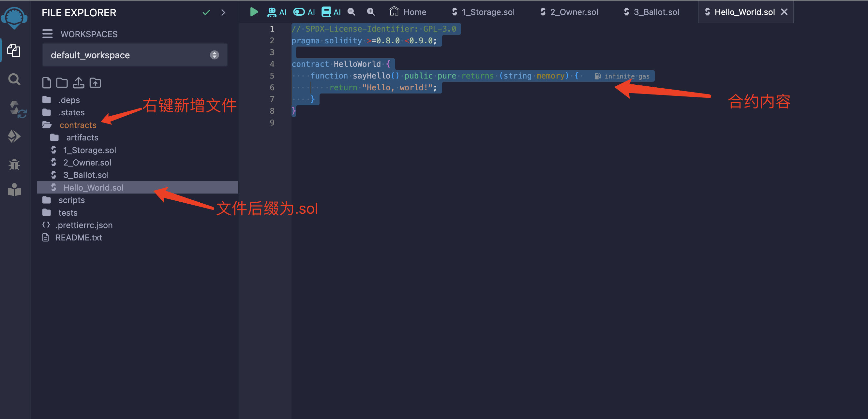Viewport: 868px width, 419px height.
Task: Click the AI robot explain icon
Action: point(277,12)
